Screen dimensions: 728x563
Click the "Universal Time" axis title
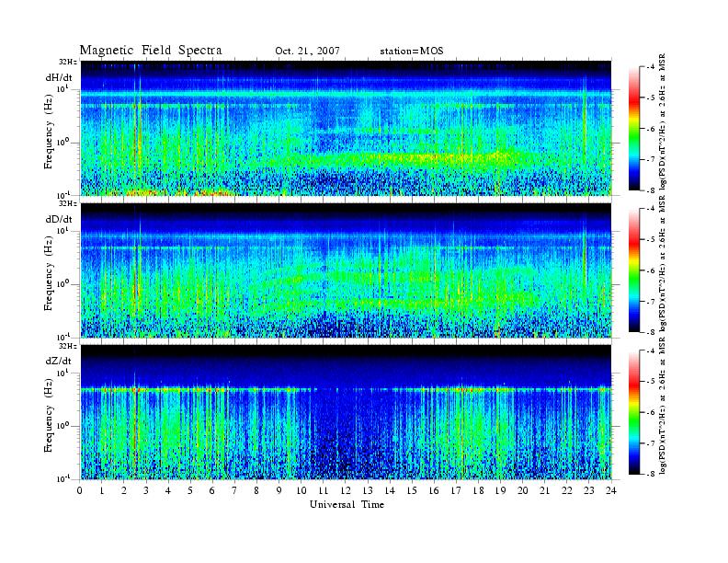coord(347,504)
